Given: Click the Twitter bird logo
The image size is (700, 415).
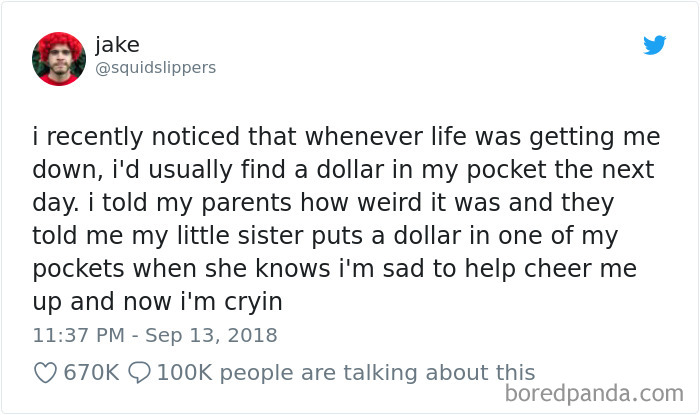Looking at the screenshot, I should (x=654, y=45).
